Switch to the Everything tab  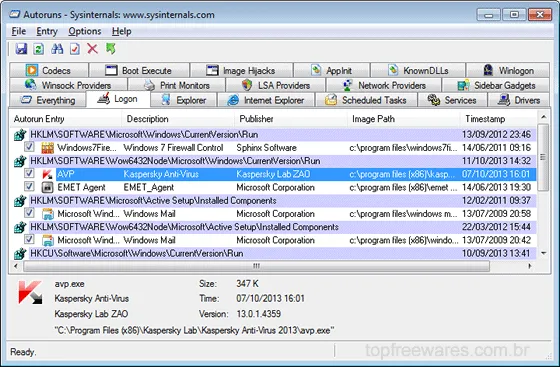pos(48,100)
